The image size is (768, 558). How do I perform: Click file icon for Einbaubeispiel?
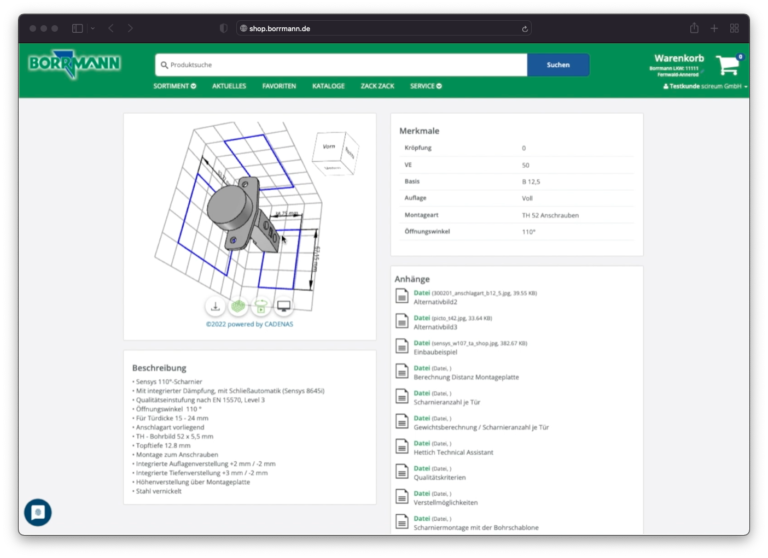point(402,346)
